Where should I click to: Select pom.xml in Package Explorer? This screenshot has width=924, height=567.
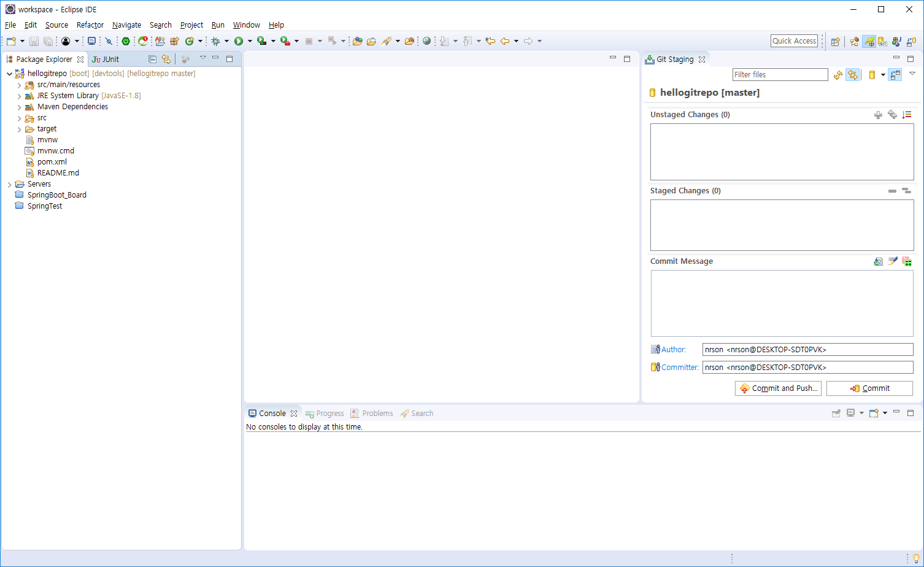tap(52, 162)
